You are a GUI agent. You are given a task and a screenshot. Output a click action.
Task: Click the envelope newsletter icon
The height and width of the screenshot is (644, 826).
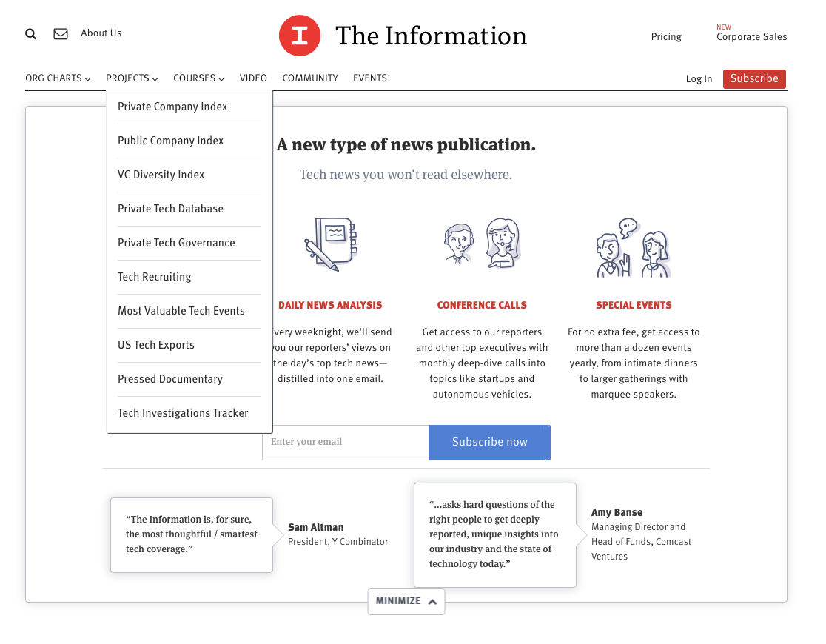[x=61, y=34]
